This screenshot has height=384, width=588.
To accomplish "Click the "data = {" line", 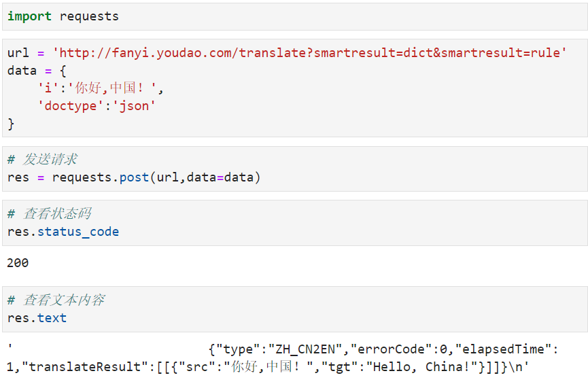I will pyautogui.click(x=37, y=70).
